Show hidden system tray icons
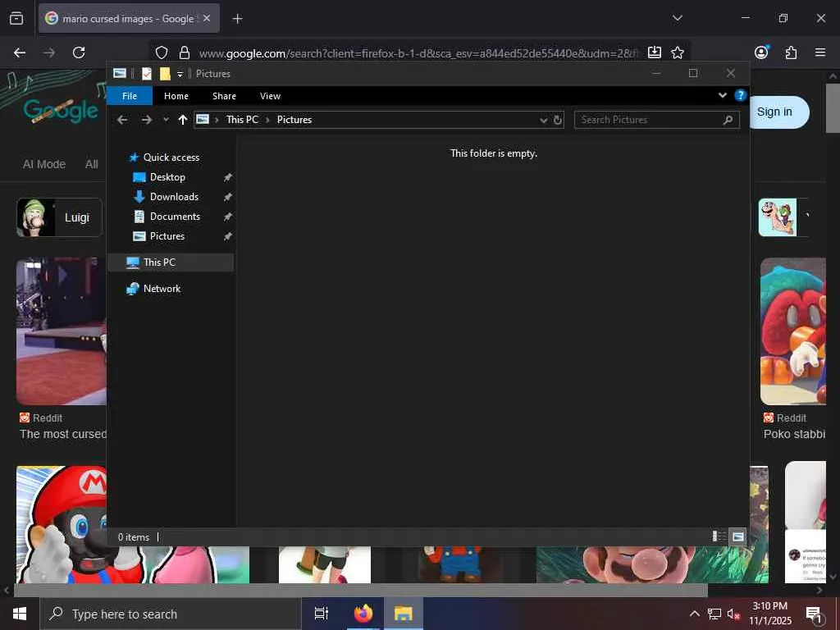Screen dimensions: 840x630 [694, 614]
